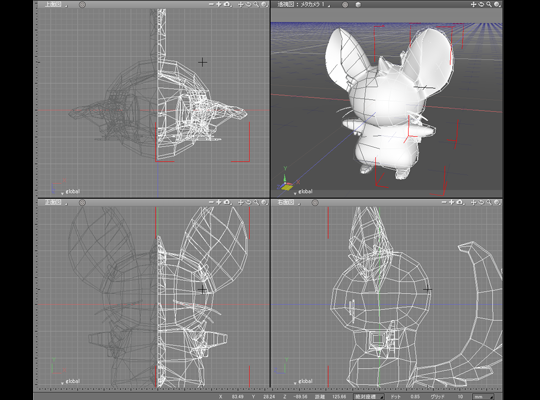
Task: Click the Y value 28.24 in status bar
Action: coord(269,397)
